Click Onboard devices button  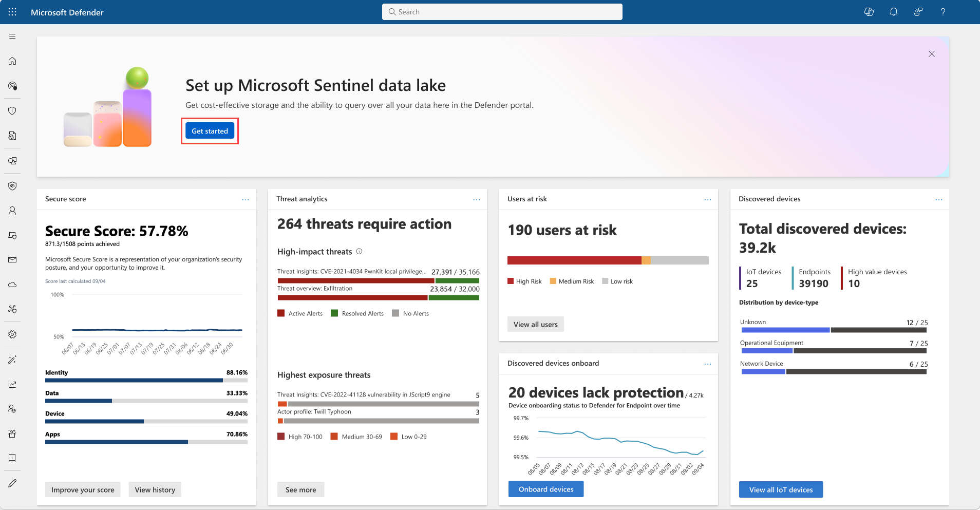(546, 489)
